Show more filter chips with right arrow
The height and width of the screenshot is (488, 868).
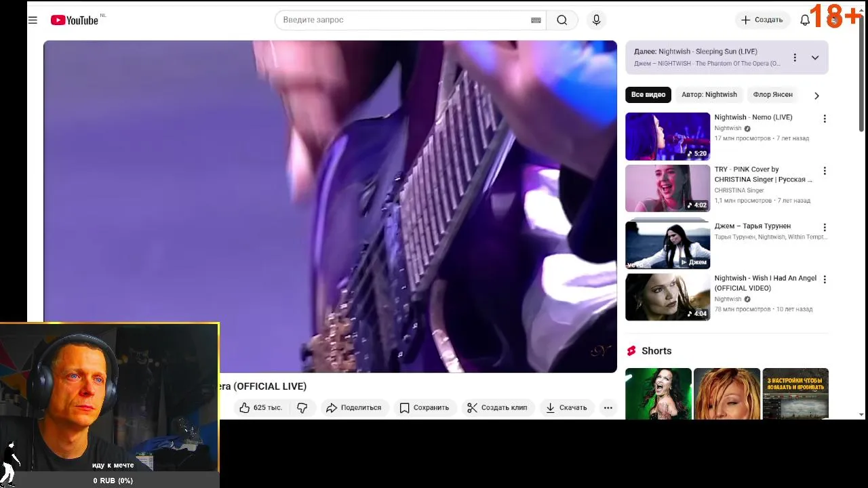click(x=816, y=96)
